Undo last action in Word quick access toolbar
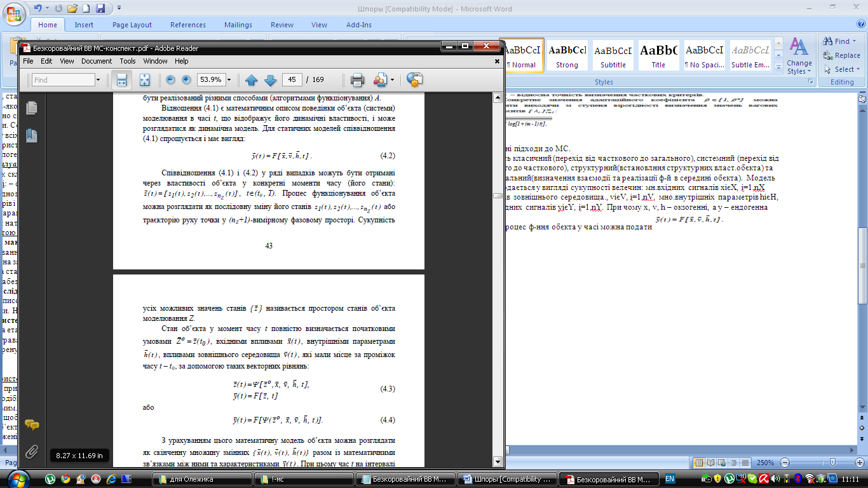 click(37, 9)
